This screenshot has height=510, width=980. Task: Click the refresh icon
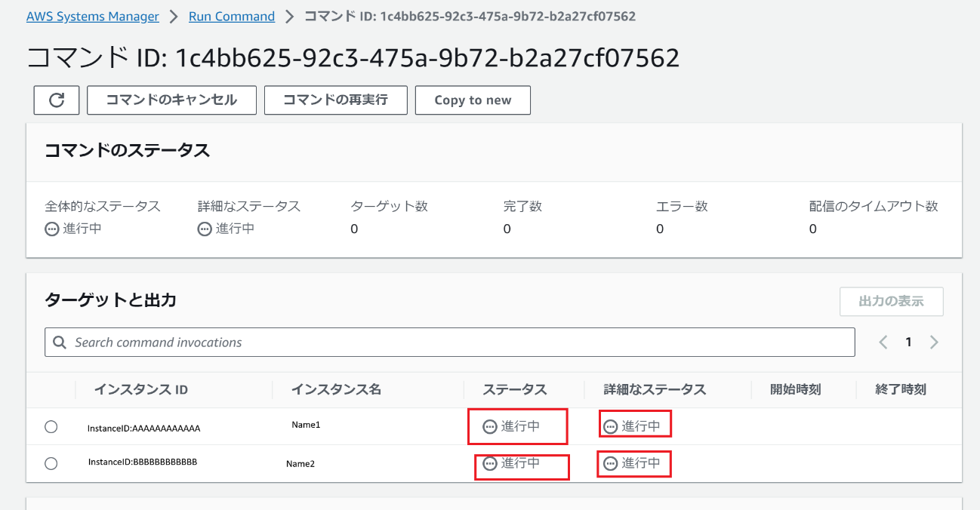coord(56,100)
